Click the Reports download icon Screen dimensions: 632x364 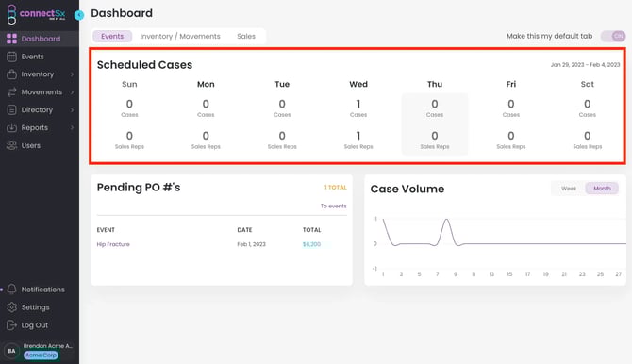pos(11,127)
